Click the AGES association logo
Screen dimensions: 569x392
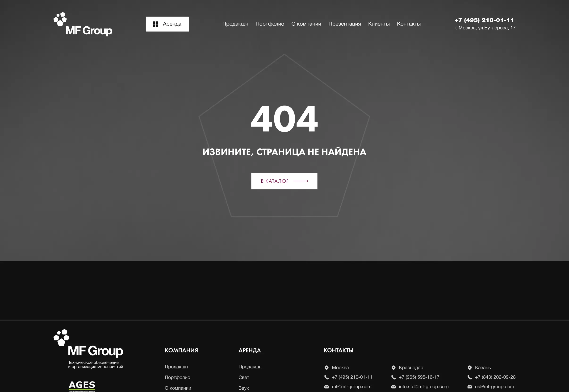coord(82,386)
